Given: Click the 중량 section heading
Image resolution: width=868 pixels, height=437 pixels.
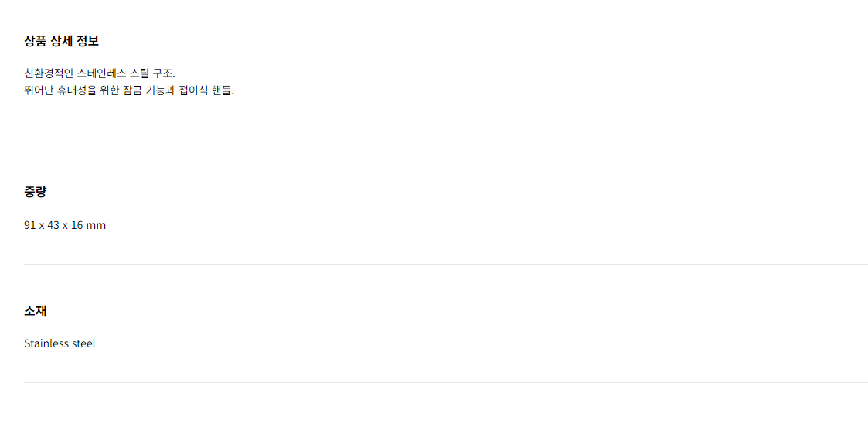Looking at the screenshot, I should (x=36, y=192).
